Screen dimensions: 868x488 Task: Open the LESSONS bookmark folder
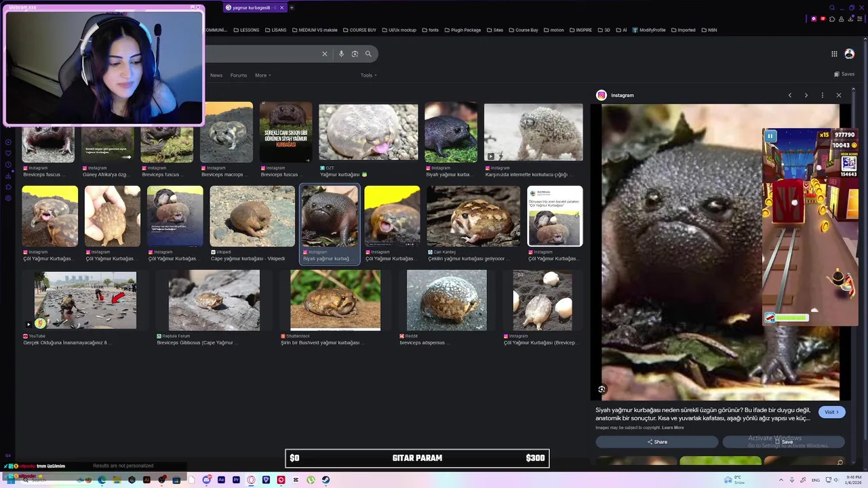(246, 30)
